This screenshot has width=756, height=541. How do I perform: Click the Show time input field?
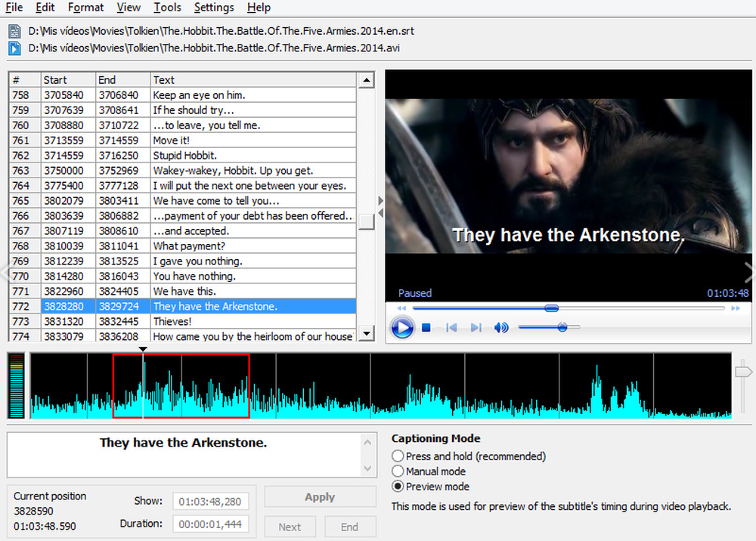(211, 502)
